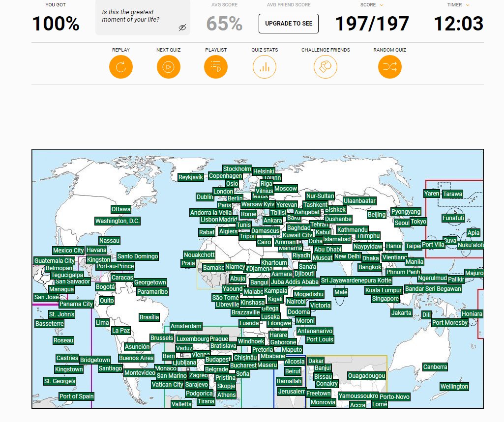The width and height of the screenshot is (504, 422).
Task: Select the Stockholm label
Action: (x=237, y=169)
